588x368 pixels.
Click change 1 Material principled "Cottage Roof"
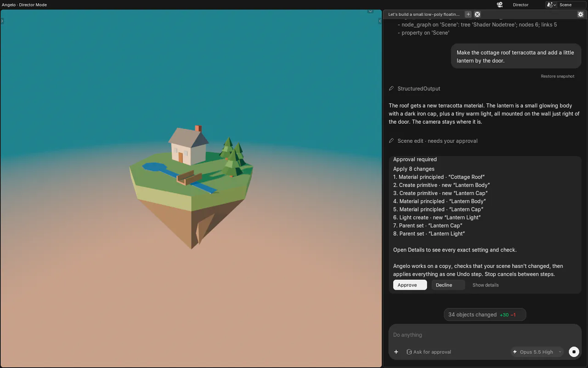(x=439, y=177)
